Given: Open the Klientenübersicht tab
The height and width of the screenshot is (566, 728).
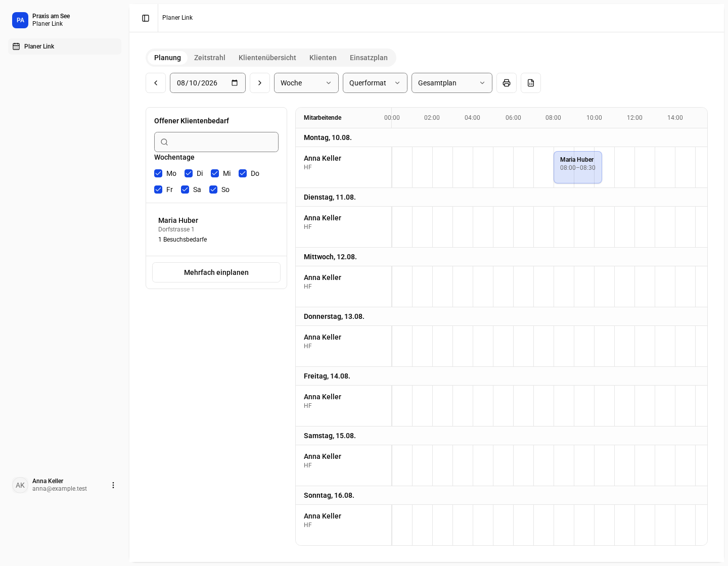Looking at the screenshot, I should (x=267, y=58).
